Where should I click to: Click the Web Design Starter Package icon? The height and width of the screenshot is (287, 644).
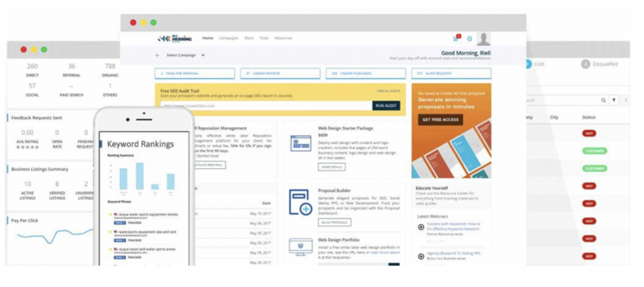pos(301,143)
